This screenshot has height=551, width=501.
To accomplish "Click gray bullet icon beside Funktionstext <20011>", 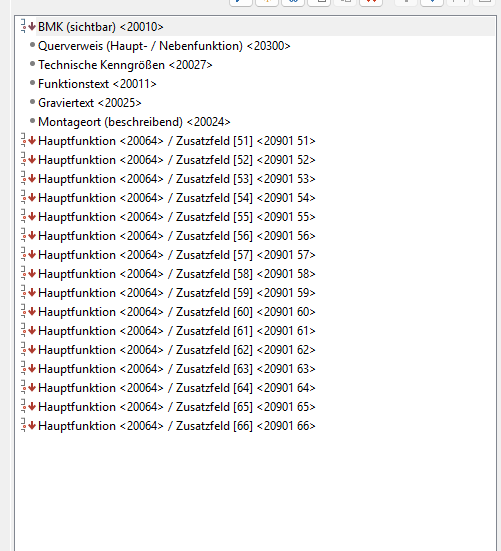I will [x=32, y=83].
